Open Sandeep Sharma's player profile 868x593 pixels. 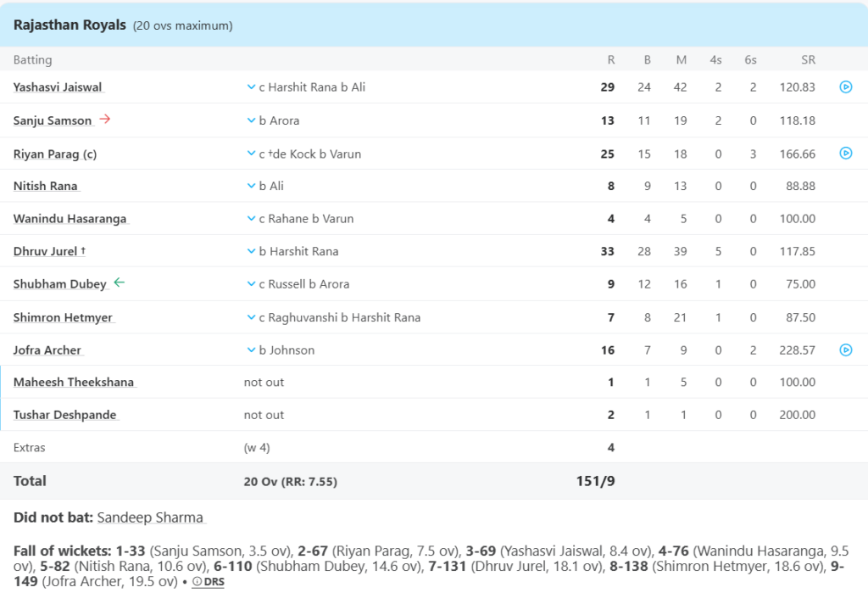[151, 517]
